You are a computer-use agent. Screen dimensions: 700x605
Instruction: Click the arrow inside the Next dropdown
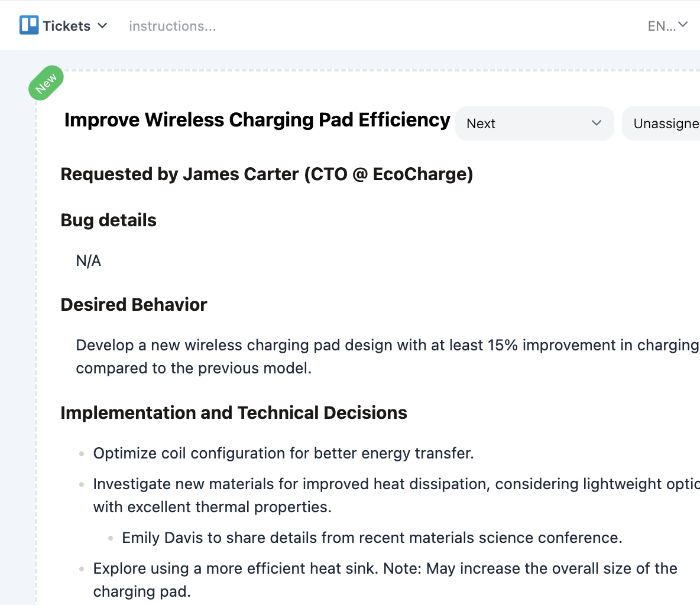point(596,123)
